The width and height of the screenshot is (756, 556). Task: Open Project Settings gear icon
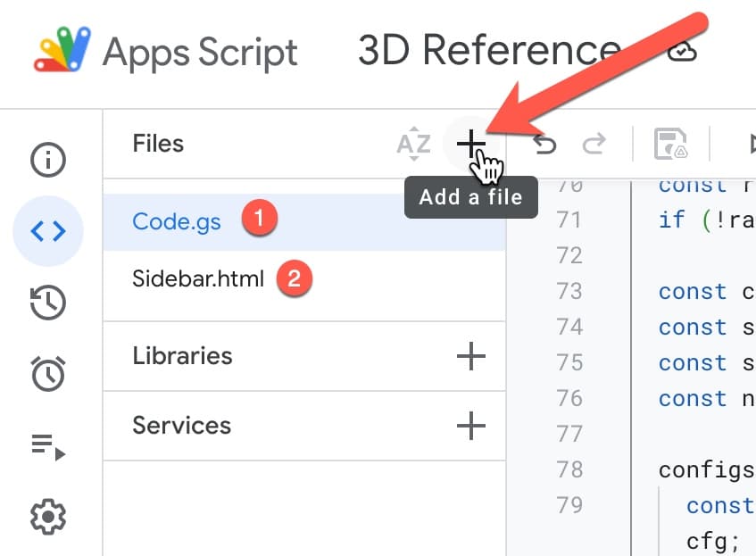(48, 517)
